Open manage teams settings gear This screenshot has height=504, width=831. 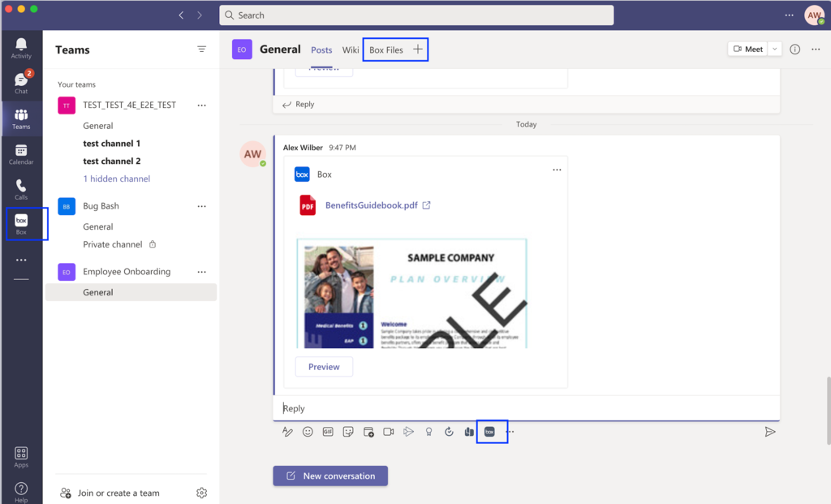tap(201, 493)
